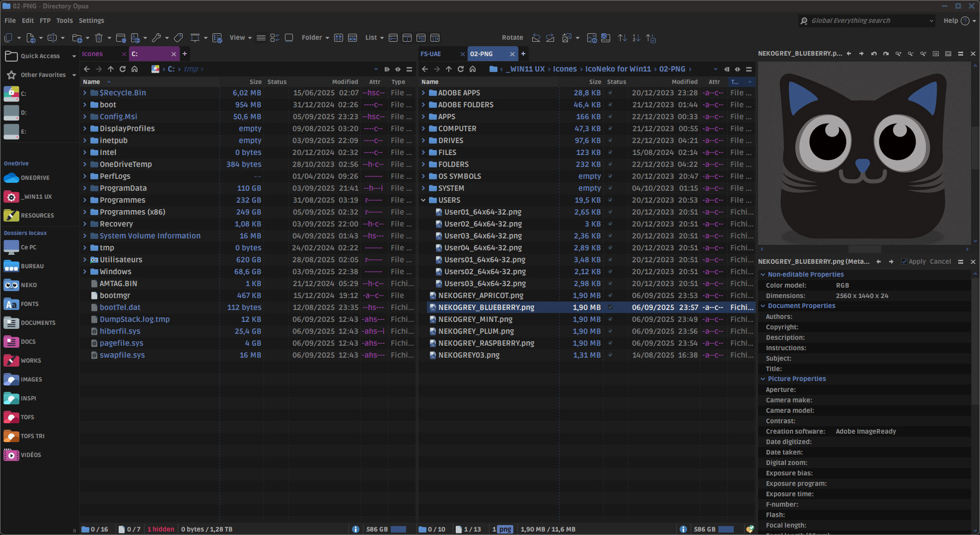This screenshot has width=980, height=535.
Task: Collapse the Picture Properties section
Action: click(763, 379)
